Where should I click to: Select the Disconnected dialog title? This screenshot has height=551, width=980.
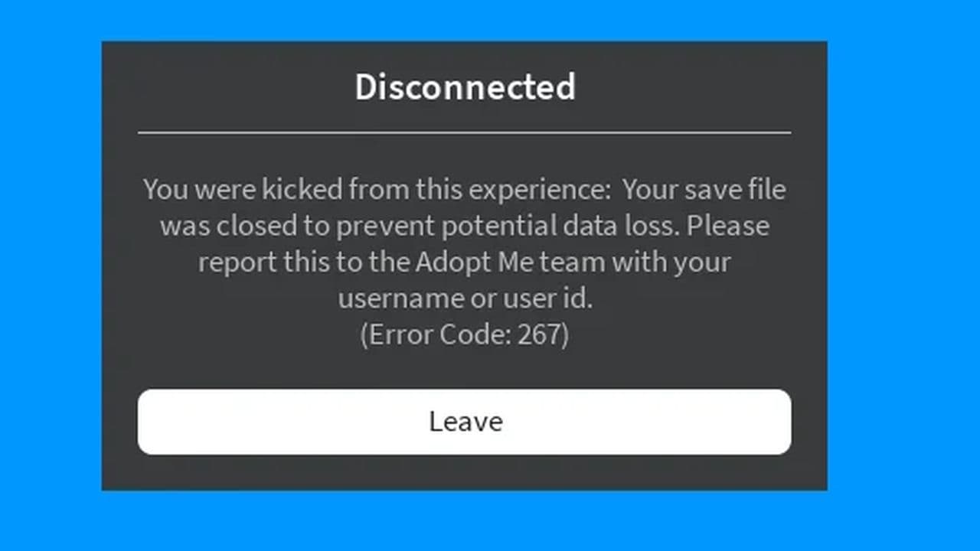pos(465,86)
